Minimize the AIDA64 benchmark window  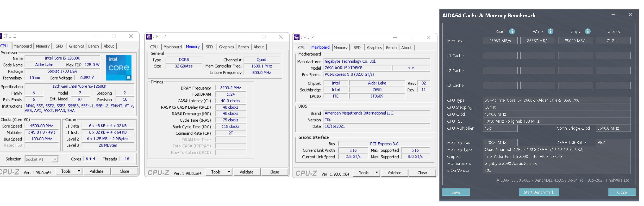coord(613,15)
